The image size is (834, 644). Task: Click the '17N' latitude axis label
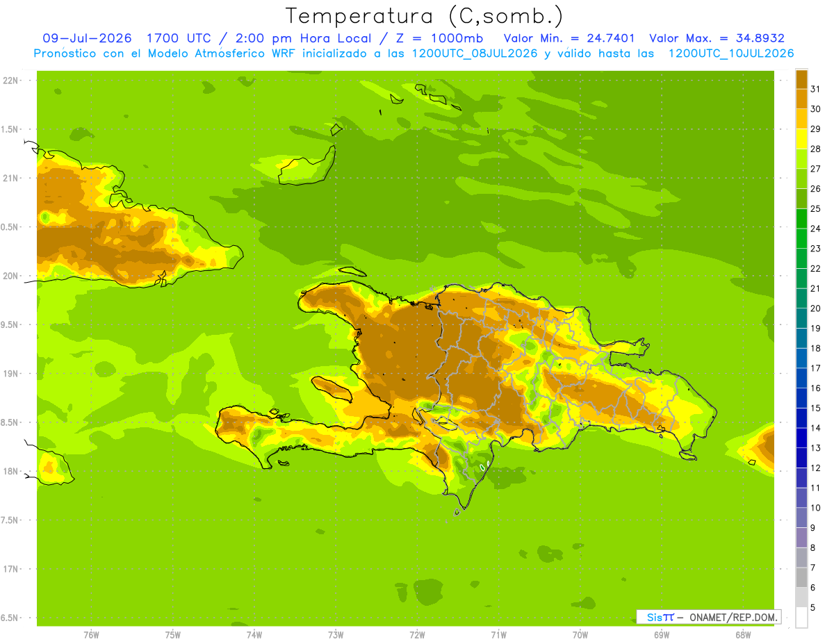[x=10, y=569]
